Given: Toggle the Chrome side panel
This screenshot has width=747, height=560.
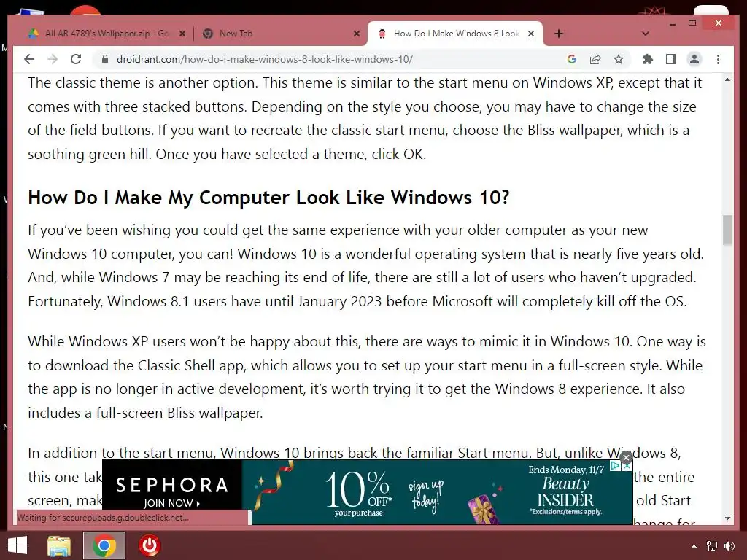Looking at the screenshot, I should [x=671, y=59].
